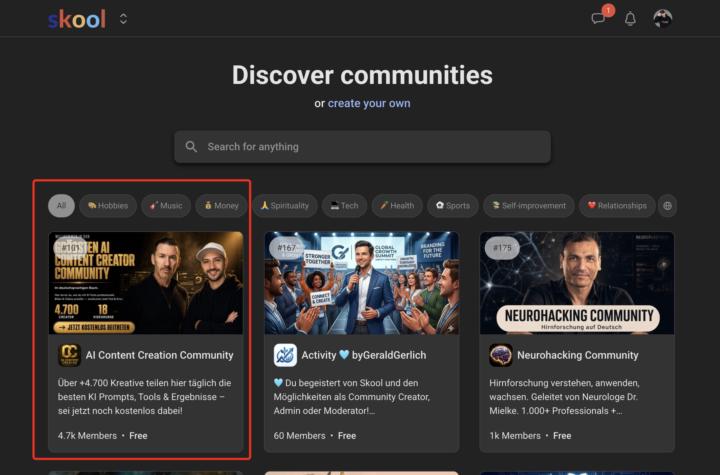Click the 1k Members text
This screenshot has width=720, height=475.
(515, 435)
